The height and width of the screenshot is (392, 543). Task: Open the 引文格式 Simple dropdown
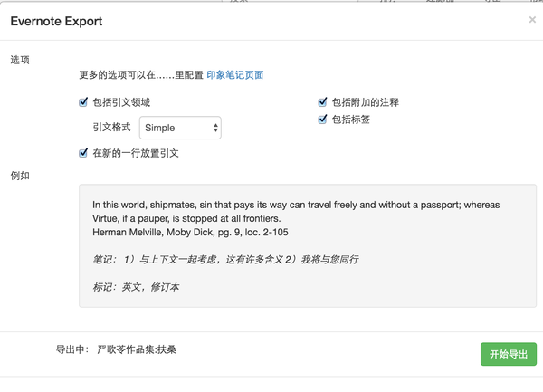pos(180,128)
